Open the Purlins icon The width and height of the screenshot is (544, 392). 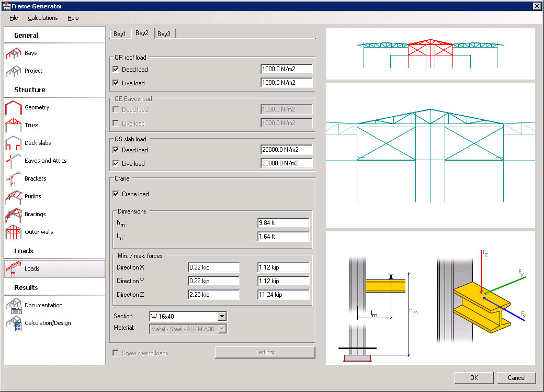pos(13,197)
